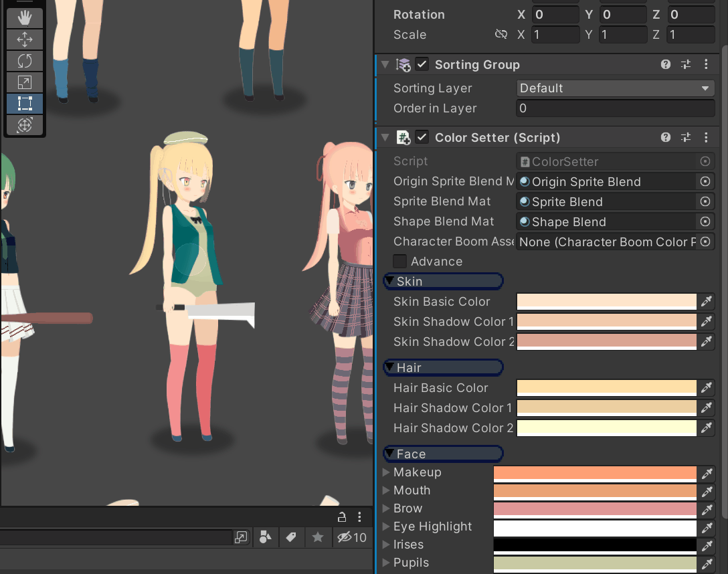Select the Move tool

click(25, 39)
